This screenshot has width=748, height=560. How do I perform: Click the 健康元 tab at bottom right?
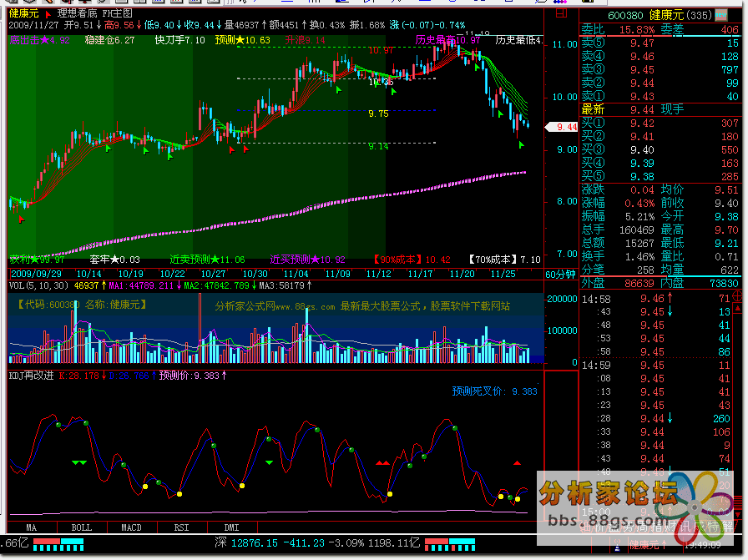[649, 544]
